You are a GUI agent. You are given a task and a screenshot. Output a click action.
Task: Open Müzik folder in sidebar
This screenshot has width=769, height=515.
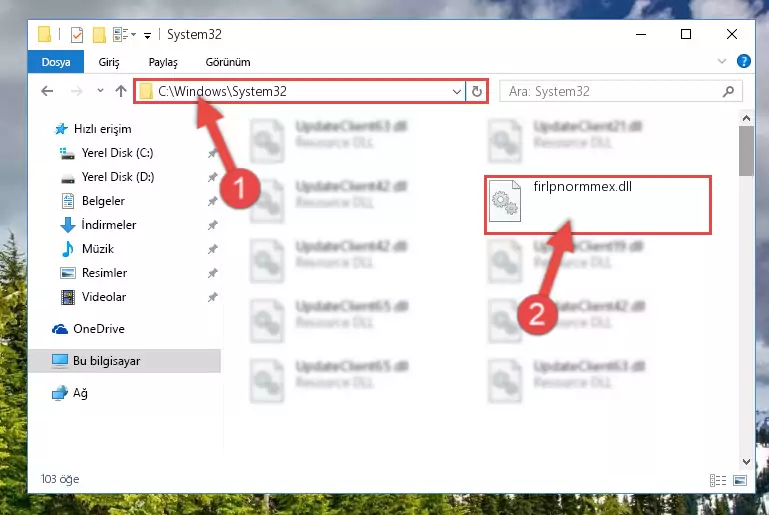click(97, 249)
